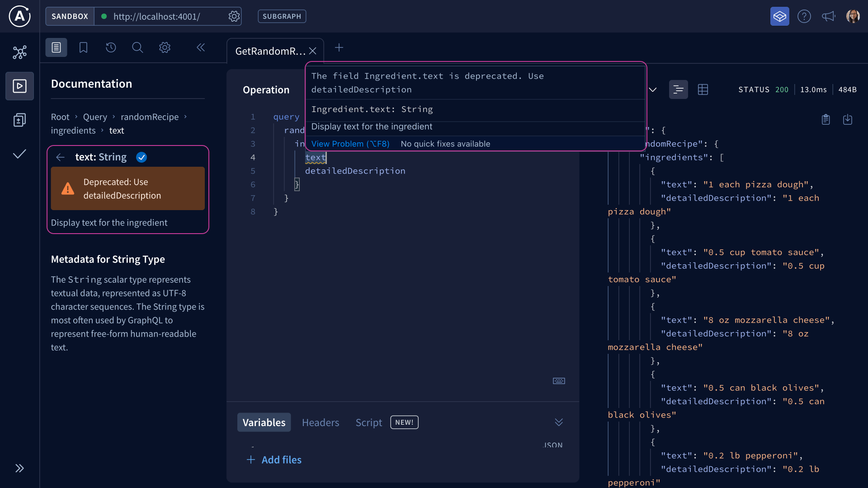Screen dimensions: 868x488
Task: Open the bookmarks panel icon
Action: coord(83,47)
